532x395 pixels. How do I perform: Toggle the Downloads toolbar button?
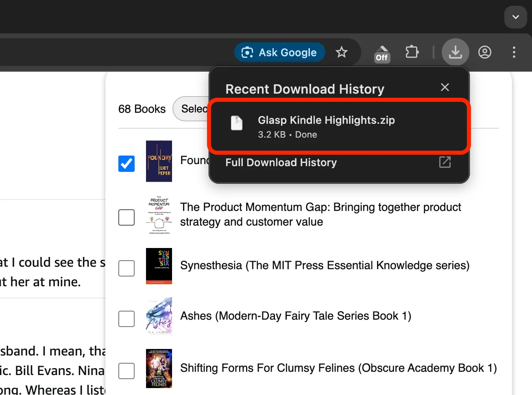click(456, 52)
